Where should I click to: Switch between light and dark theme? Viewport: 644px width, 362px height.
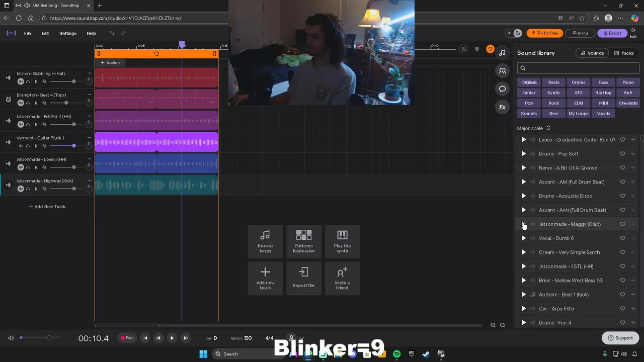[x=514, y=33]
